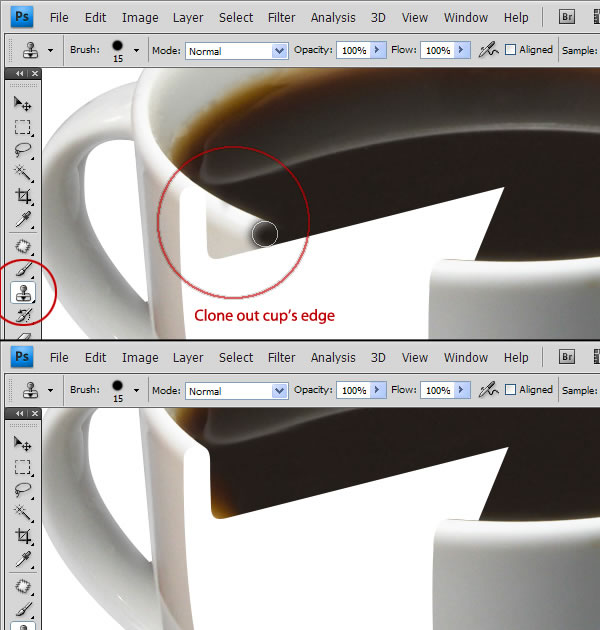Select the Move tool in the upper window

pyautogui.click(x=23, y=104)
